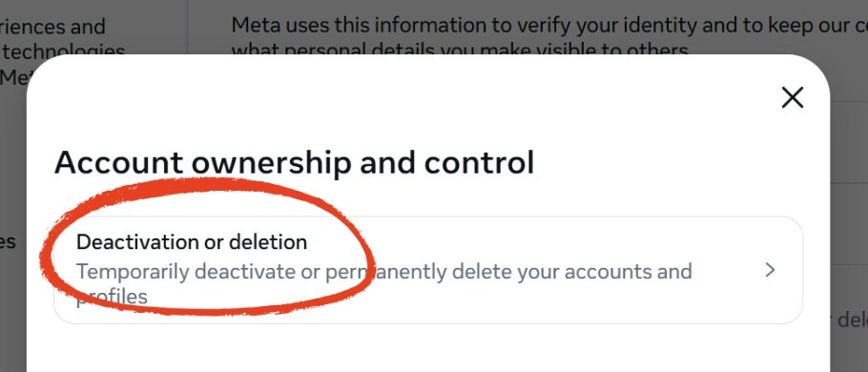Image resolution: width=868 pixels, height=372 pixels.
Task: Click the 'permanently' word in the option subtitle
Action: 386,272
